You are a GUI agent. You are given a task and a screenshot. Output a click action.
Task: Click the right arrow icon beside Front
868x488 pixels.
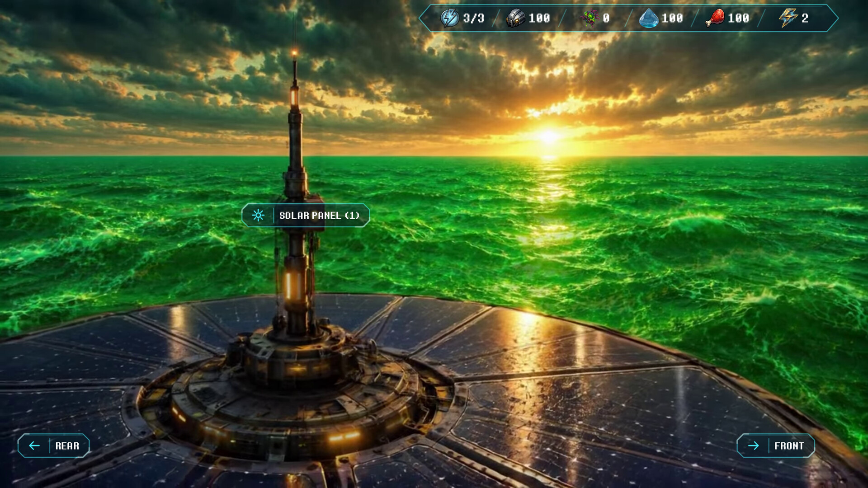(x=753, y=446)
